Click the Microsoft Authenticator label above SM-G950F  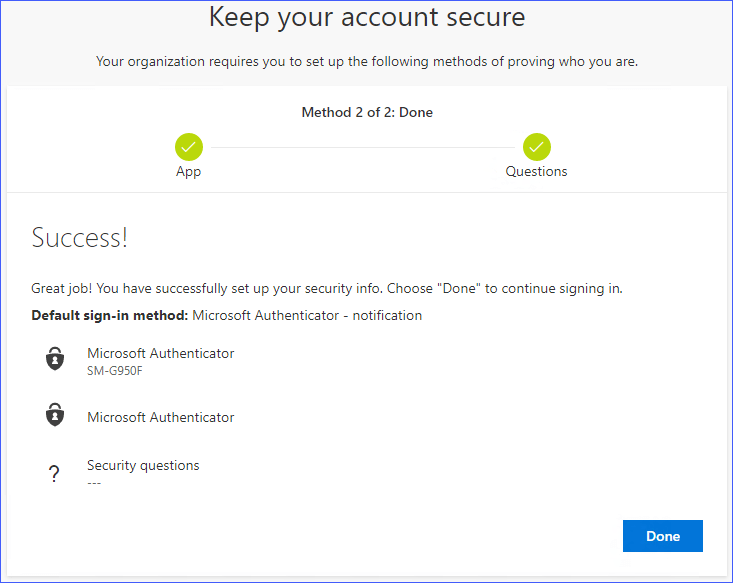pos(160,353)
